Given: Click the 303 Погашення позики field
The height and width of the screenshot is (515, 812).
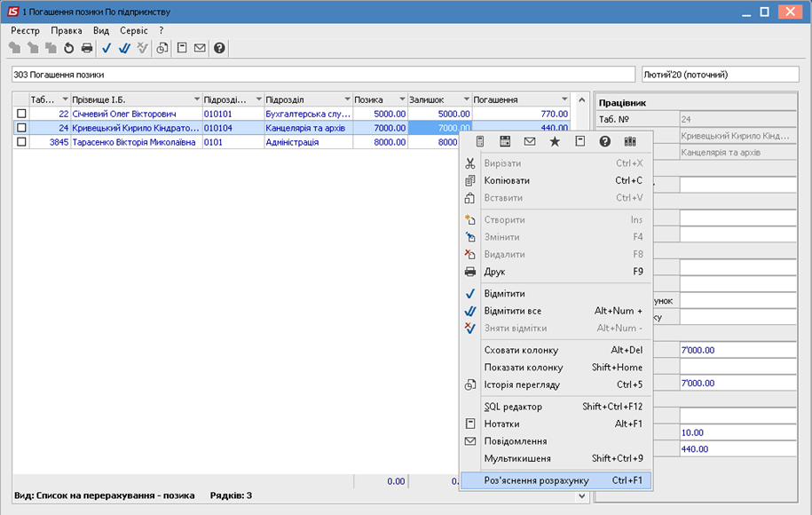Looking at the screenshot, I should tap(323, 75).
